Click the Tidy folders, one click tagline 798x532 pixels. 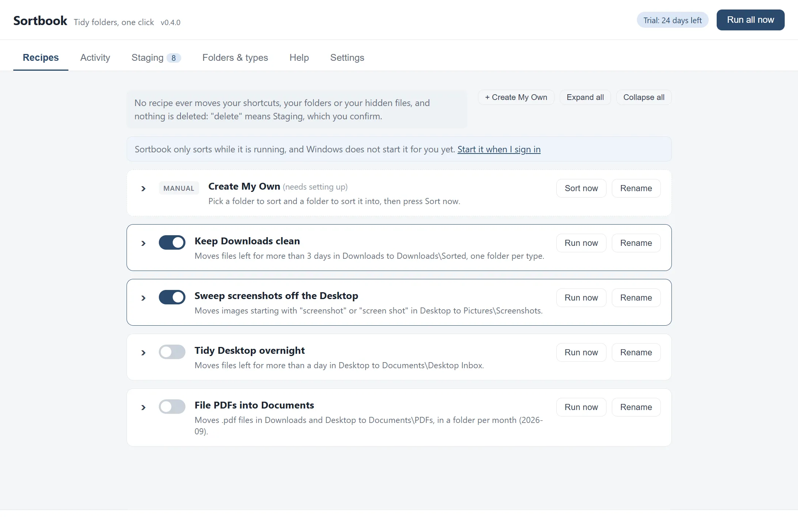[x=114, y=22]
